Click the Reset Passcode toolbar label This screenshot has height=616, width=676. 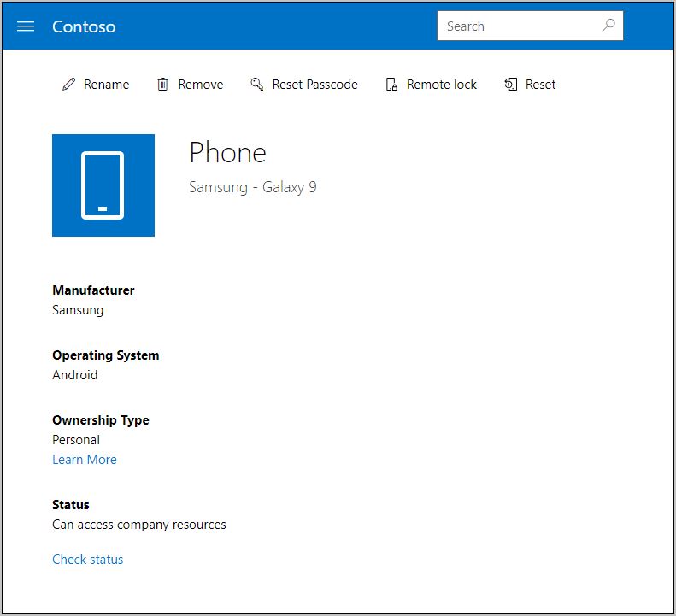click(x=314, y=85)
